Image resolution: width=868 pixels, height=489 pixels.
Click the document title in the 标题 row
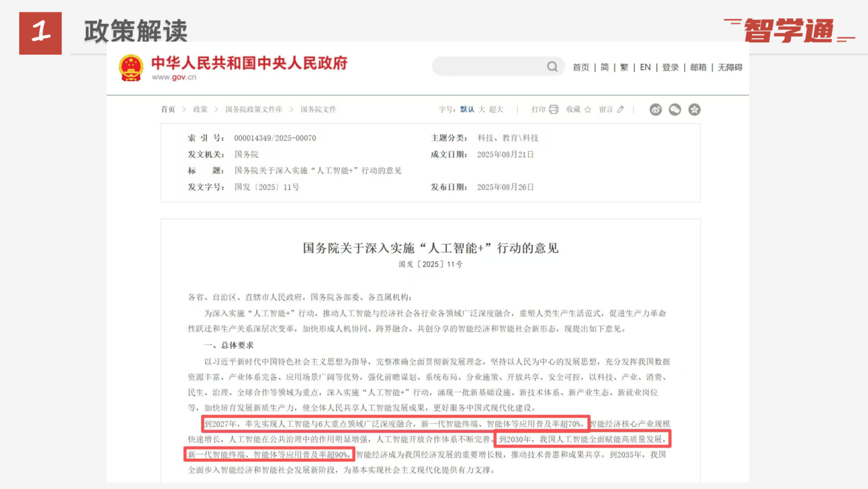tap(318, 171)
